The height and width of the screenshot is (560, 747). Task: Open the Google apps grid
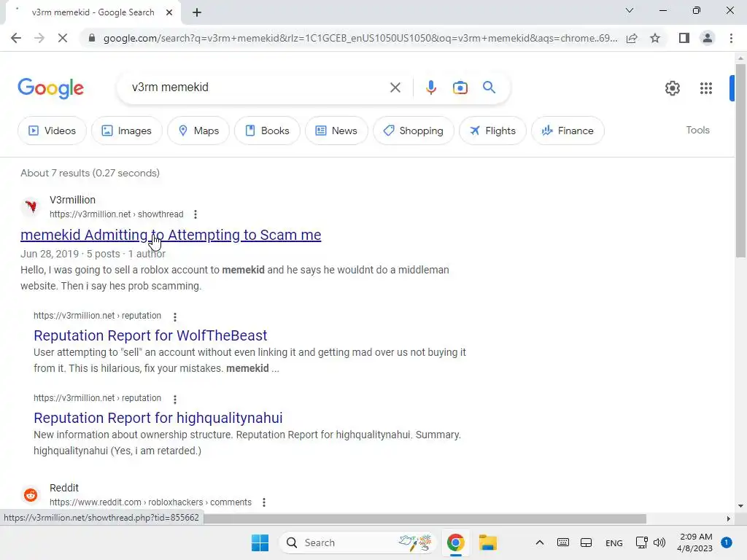coord(705,88)
